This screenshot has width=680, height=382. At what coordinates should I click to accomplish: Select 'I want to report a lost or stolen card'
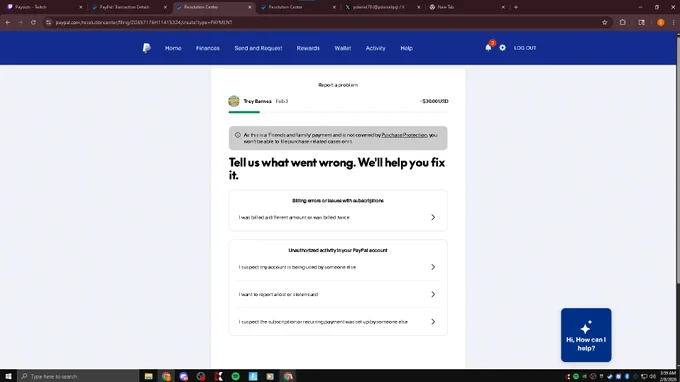click(x=278, y=294)
